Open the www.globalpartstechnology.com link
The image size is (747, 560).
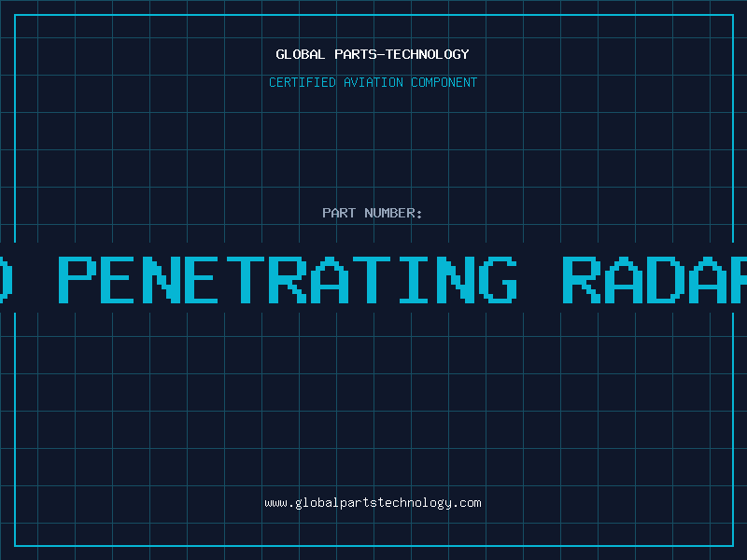coord(373,503)
